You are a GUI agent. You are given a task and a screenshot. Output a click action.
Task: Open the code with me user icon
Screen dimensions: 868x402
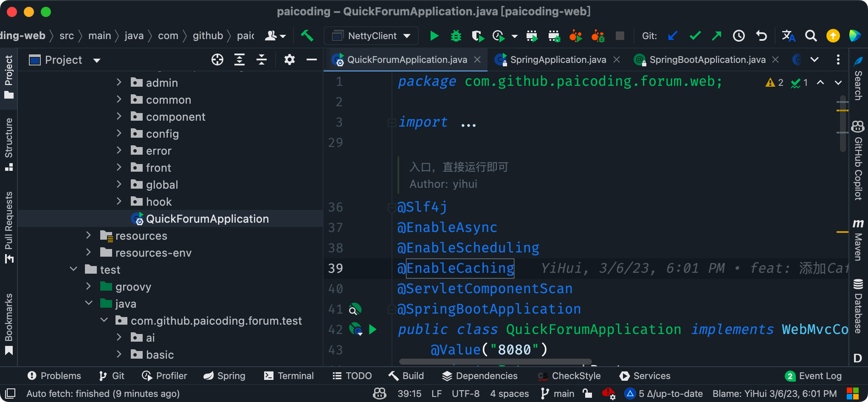coord(275,36)
